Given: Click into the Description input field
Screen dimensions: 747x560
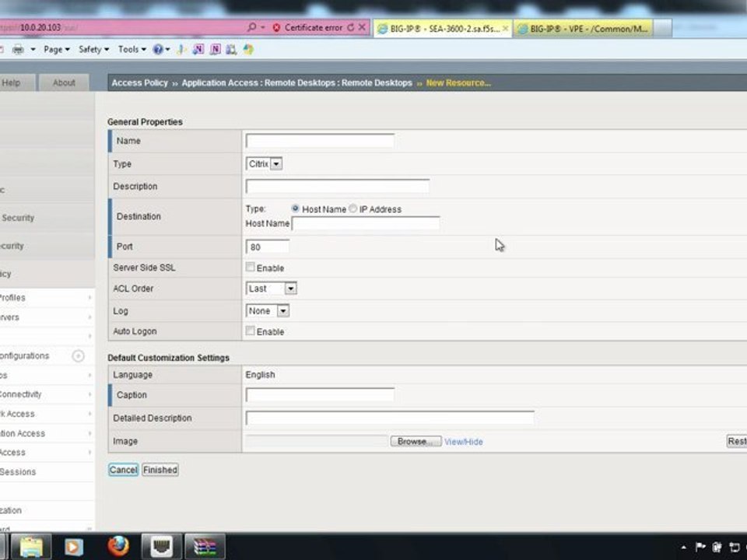Looking at the screenshot, I should coord(337,186).
